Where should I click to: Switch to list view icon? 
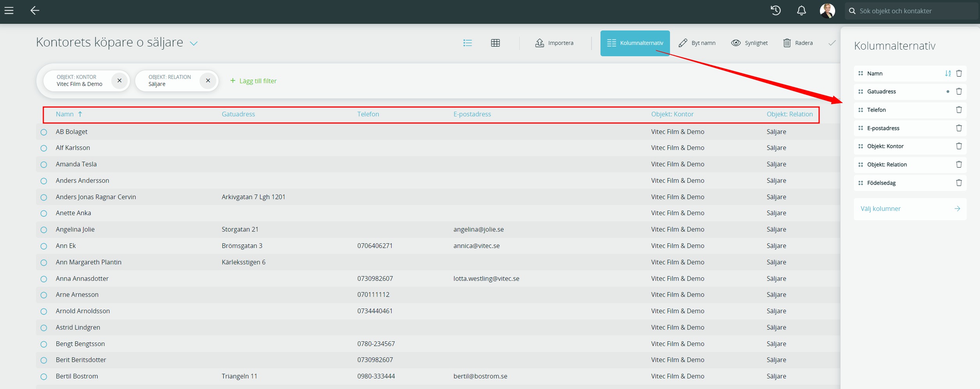click(x=467, y=43)
